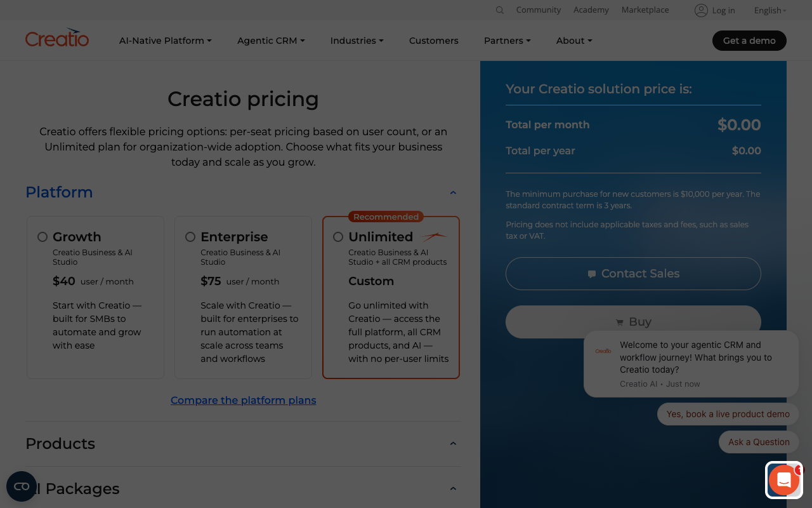
Task: Open the Academy link in top bar
Action: (x=591, y=10)
